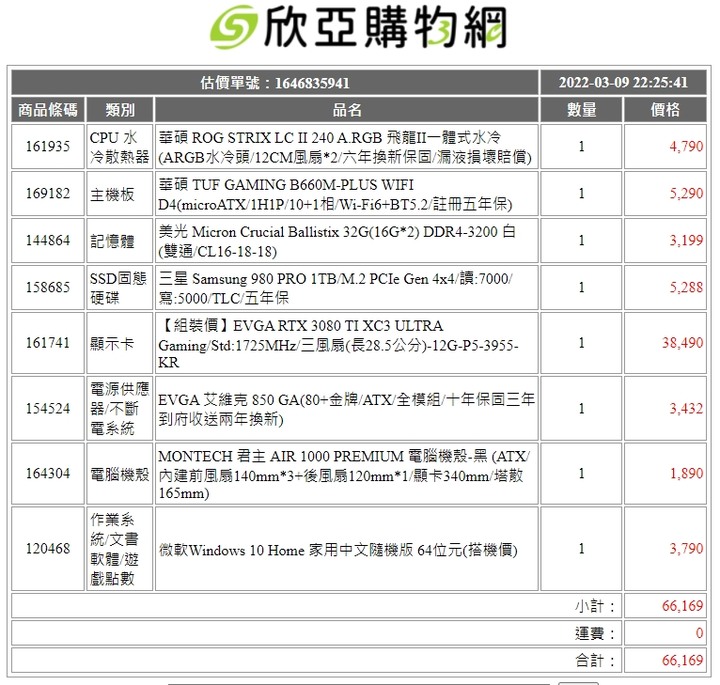Screen dimensions: 720x685
Task: Click the 主機板 category cell
Action: (x=119, y=194)
